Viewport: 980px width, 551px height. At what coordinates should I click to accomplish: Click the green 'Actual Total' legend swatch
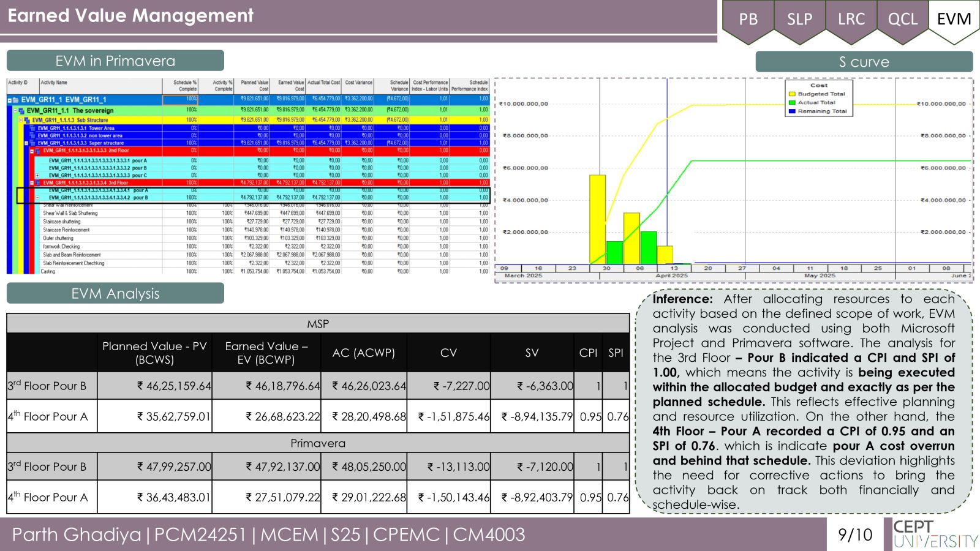792,103
